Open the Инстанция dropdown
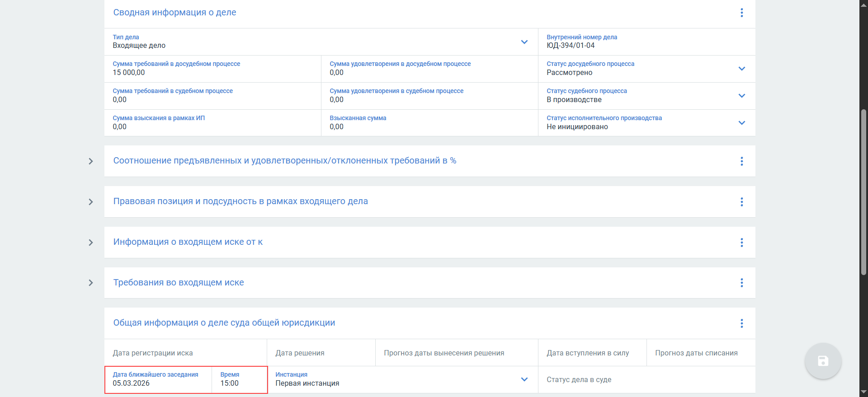868x397 pixels. click(x=524, y=379)
